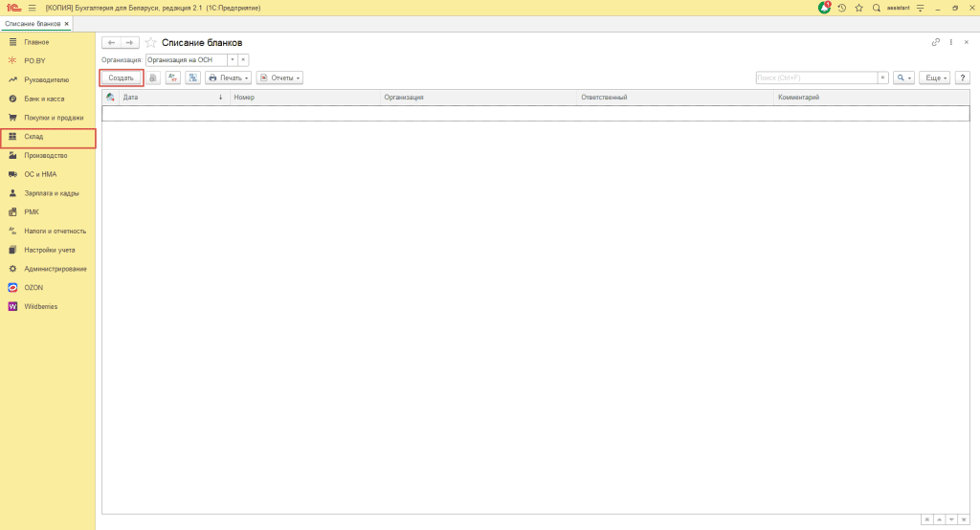Screen dimensions: 980x530
Task: Open the hamburger main menu icon
Action: (x=32, y=8)
